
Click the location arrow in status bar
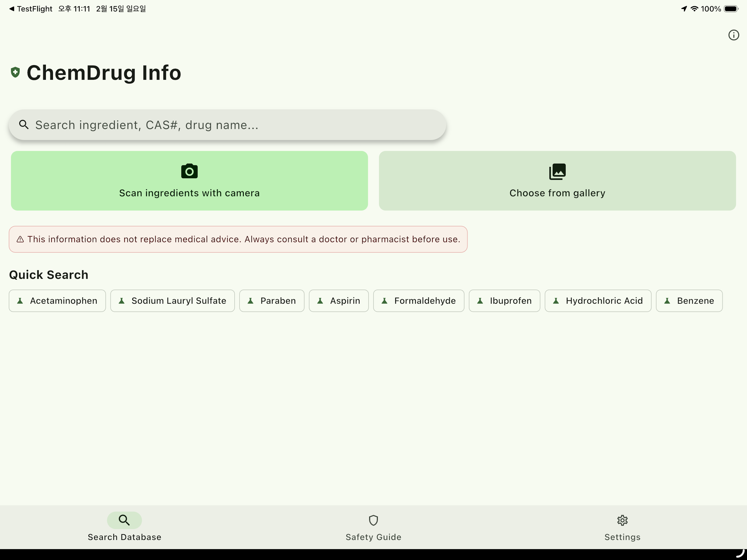[x=684, y=9]
